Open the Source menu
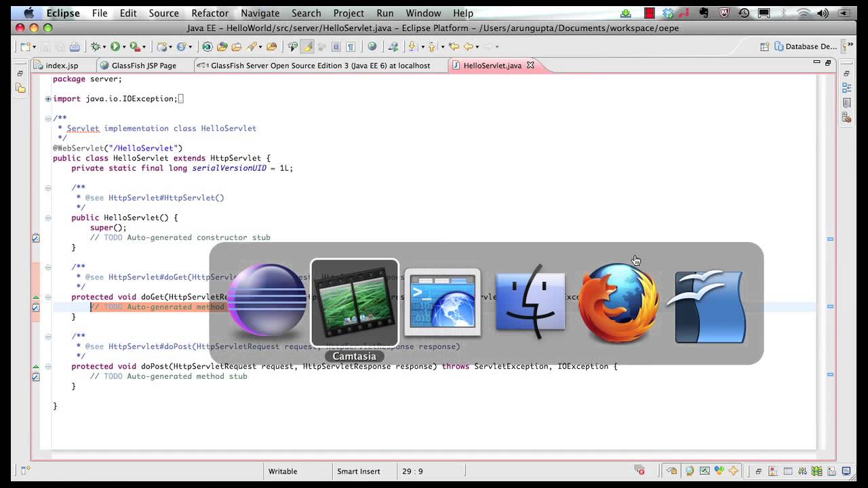This screenshot has height=488, width=868. click(163, 13)
